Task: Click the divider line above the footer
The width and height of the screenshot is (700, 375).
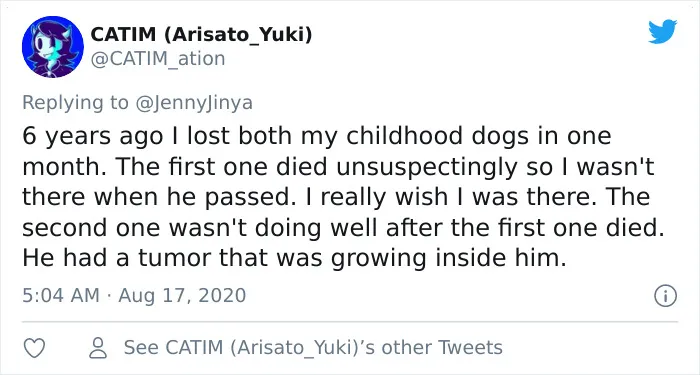Action: 350,321
